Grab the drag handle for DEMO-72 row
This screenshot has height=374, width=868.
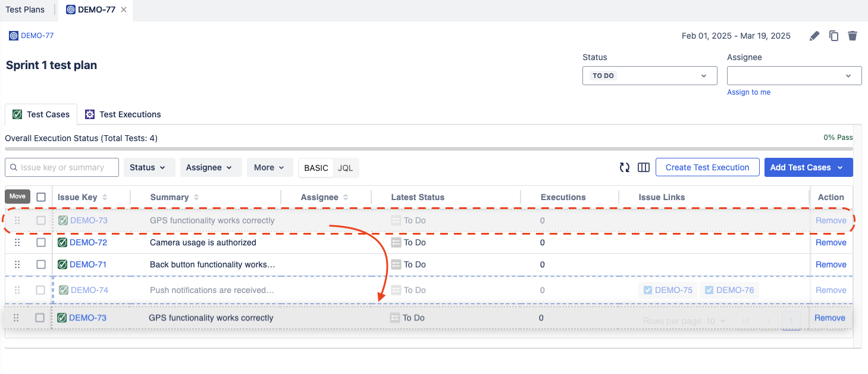(17, 242)
